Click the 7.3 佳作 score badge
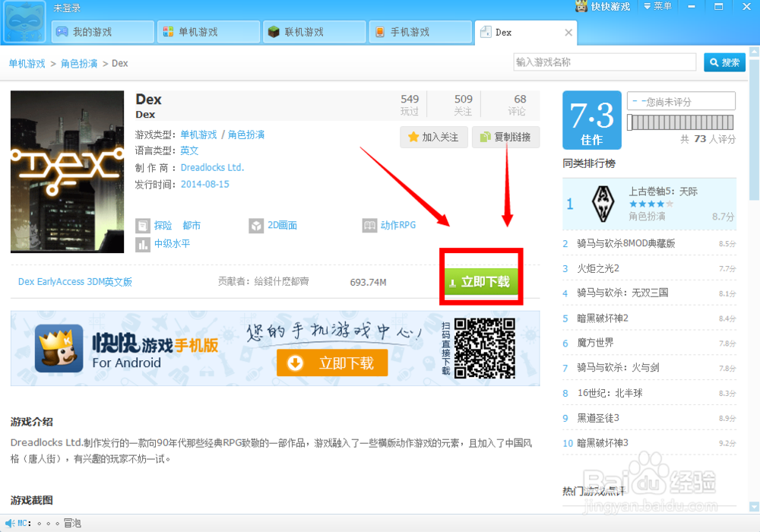Screen dimensions: 760x532 click(592, 120)
